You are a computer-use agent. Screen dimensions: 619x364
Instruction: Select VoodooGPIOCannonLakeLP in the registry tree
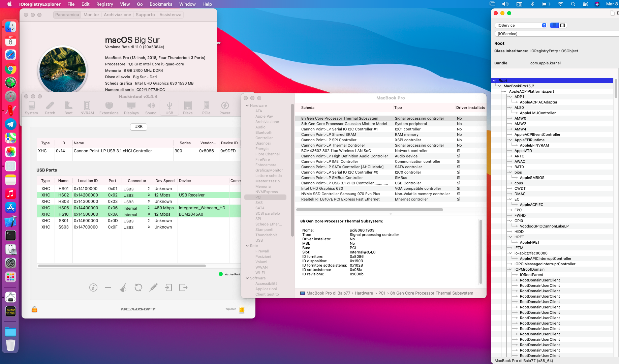544,226
